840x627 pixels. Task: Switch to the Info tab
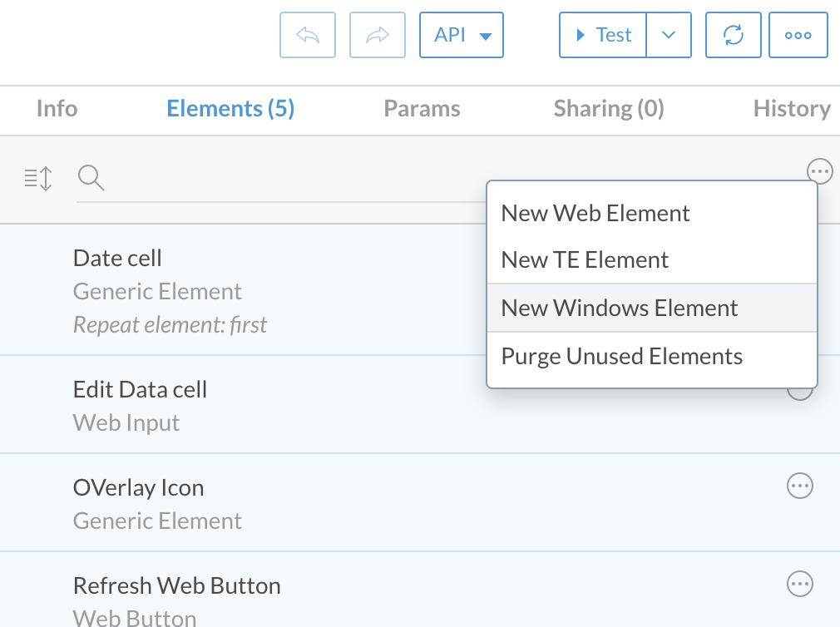point(57,109)
